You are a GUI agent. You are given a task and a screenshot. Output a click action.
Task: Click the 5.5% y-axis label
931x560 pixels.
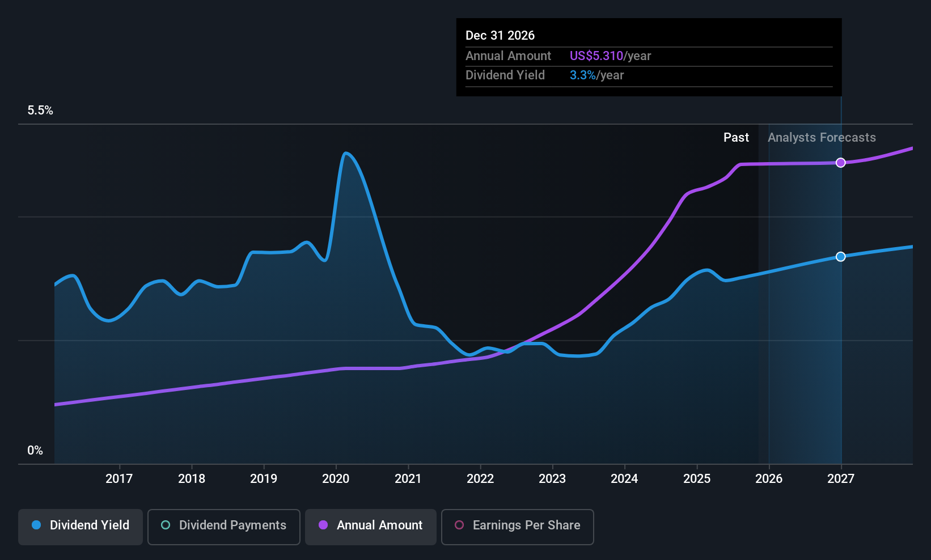pos(40,111)
